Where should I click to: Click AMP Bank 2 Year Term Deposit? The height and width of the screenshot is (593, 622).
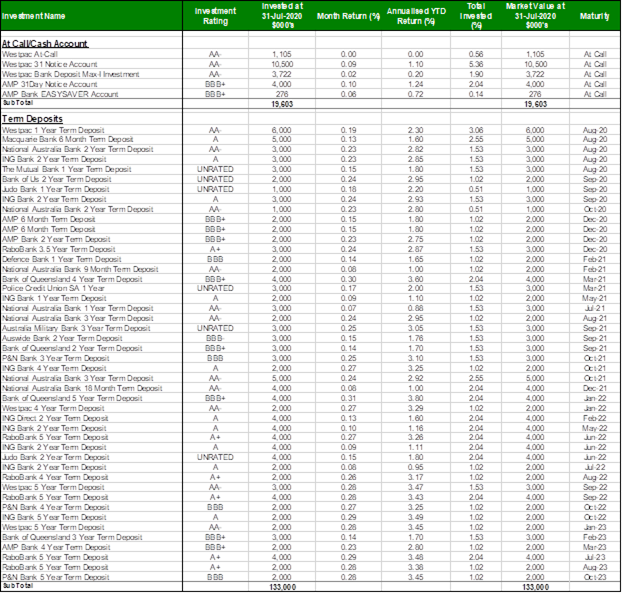point(56,239)
